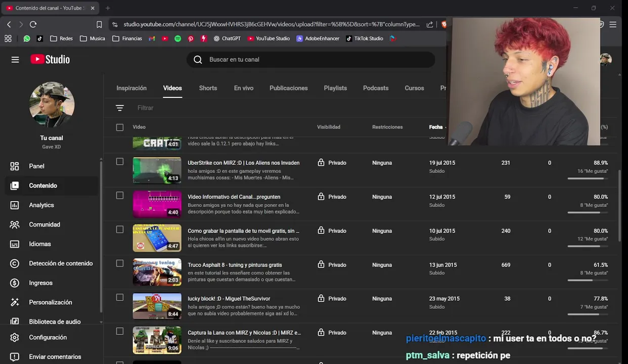Toggle the select-all videos checkbox
Viewport: 628px width, 364px height.
(120, 127)
